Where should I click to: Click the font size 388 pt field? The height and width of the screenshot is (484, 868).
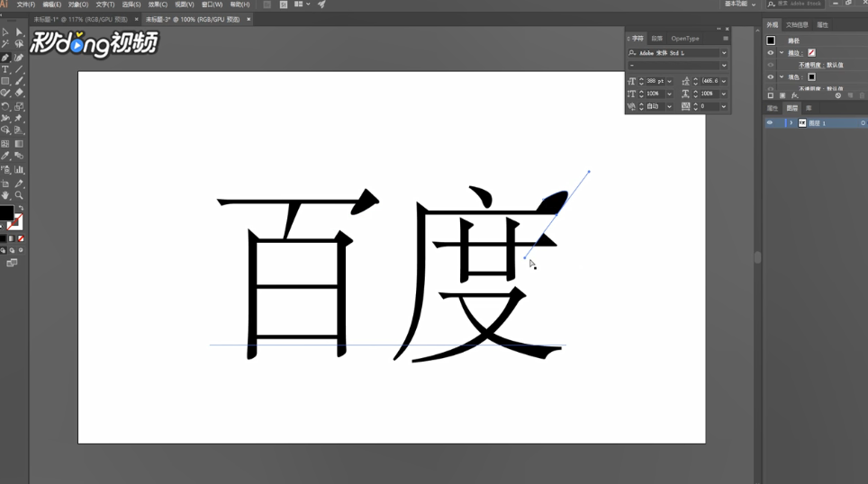pos(656,81)
